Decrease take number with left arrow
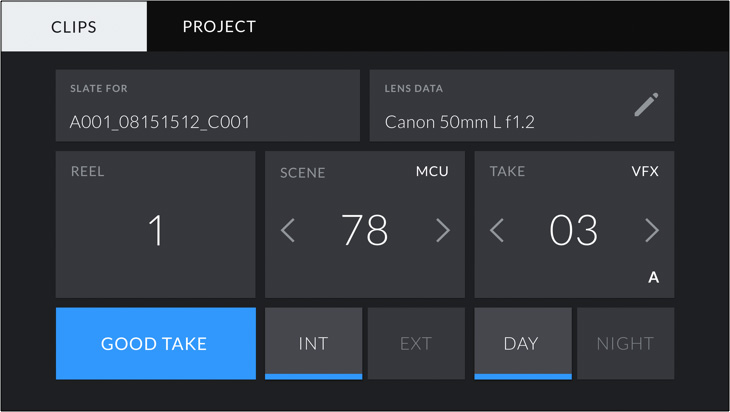The image size is (730, 412). click(497, 231)
